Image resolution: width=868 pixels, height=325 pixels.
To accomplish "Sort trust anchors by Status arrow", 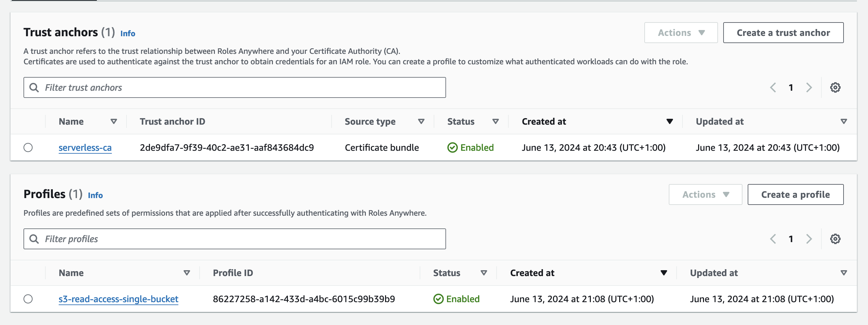I will [x=495, y=121].
